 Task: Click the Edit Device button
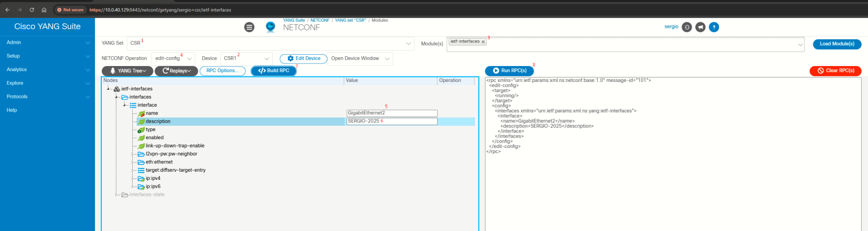[x=304, y=59]
